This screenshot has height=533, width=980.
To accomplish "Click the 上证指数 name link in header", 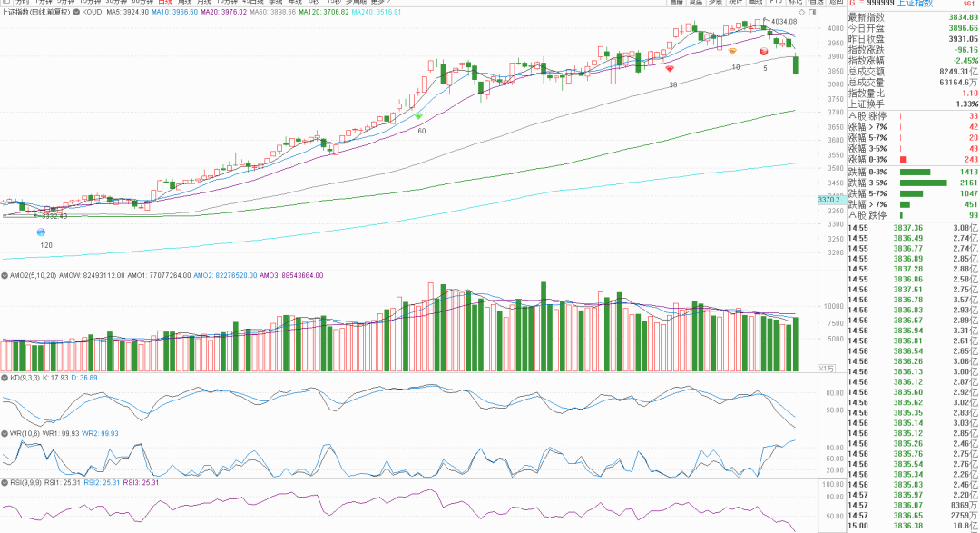I will click(915, 3).
